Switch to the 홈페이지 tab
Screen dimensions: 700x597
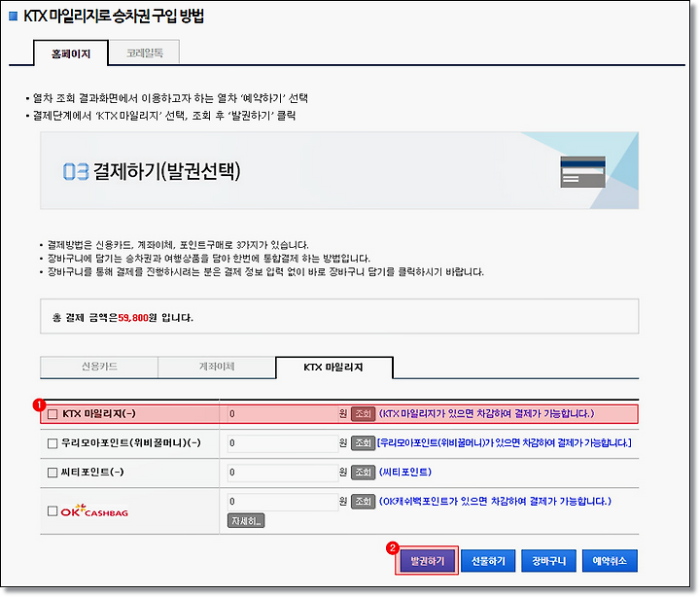(x=71, y=53)
